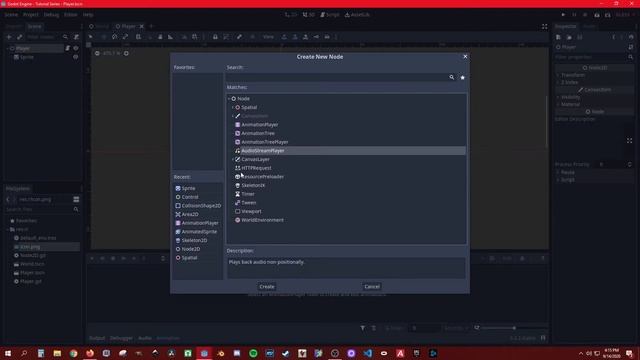This screenshot has width=640, height=360.
Task: Select icon.png in the FileSystem dock
Action: [29, 247]
